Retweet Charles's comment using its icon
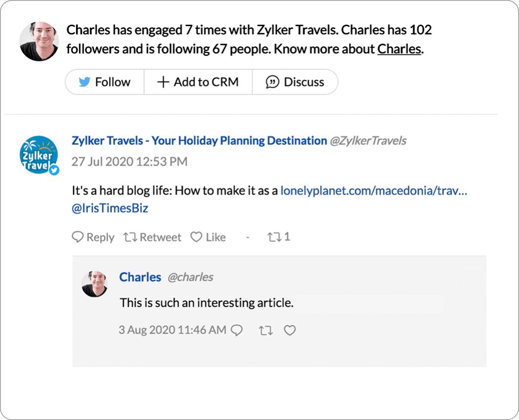This screenshot has width=519, height=420. (265, 330)
